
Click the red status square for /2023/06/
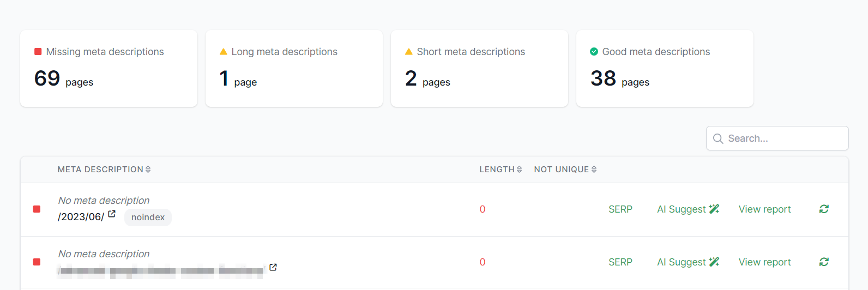pos(37,209)
